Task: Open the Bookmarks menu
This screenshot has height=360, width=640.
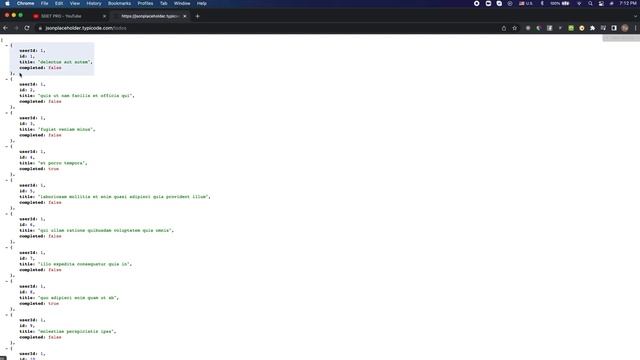Action: tap(119, 3)
